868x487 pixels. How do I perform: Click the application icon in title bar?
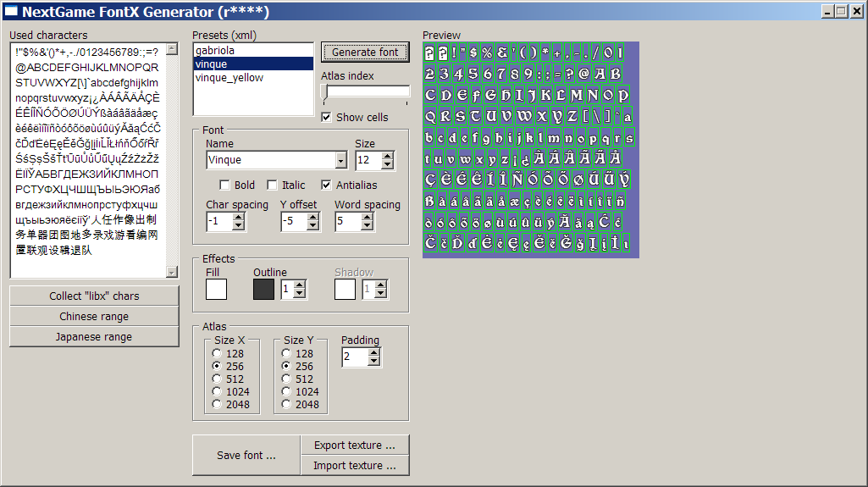pyautogui.click(x=11, y=11)
